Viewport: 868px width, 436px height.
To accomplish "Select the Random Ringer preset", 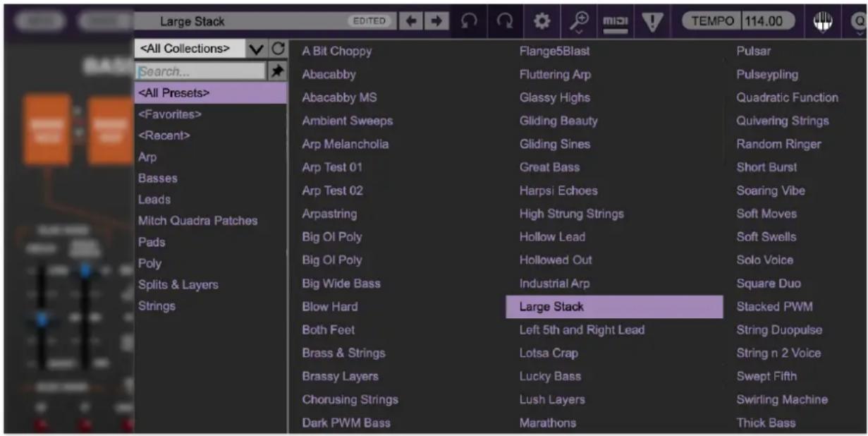I will 778,144.
